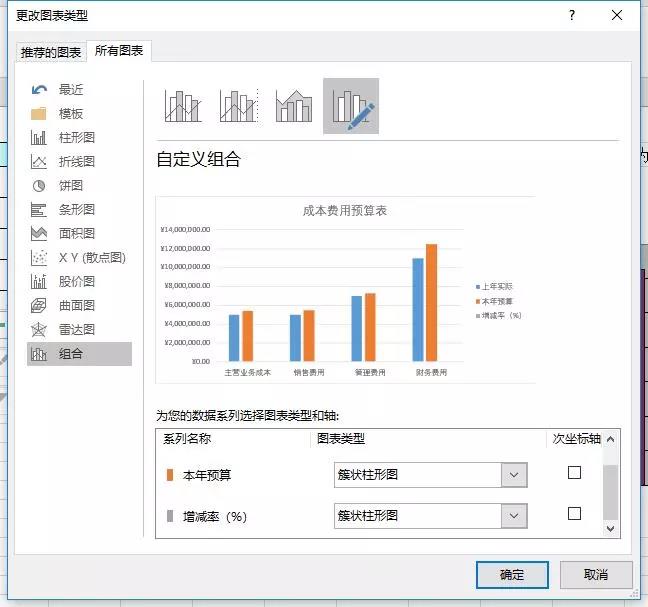Select clustered column-line on secondary axis icon
This screenshot has height=607, width=648.
(239, 106)
